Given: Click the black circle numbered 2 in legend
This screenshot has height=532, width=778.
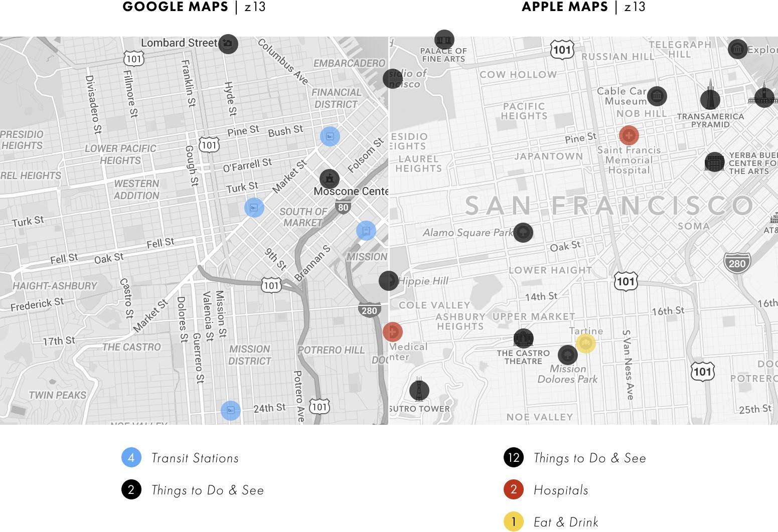Looking at the screenshot, I should 131,489.
